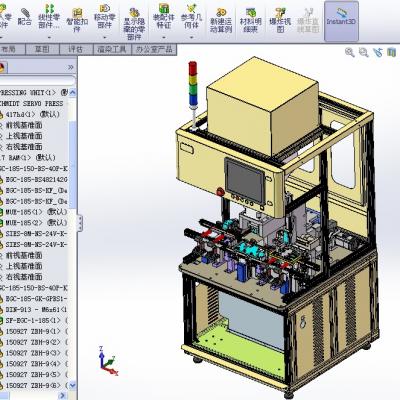This screenshot has height=400, width=400.
Task: Click the feature tree scrollbar down arrow
Action: point(72,385)
